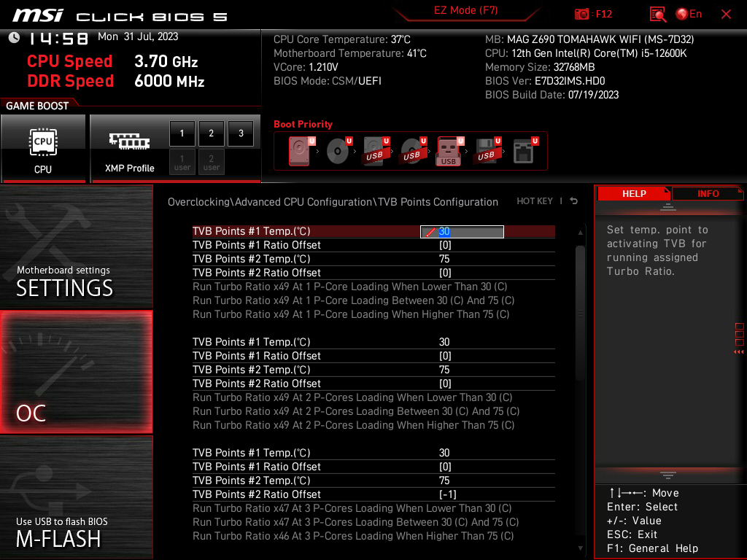Click the Boot Priority label
Screen dimensions: 747x560
coord(303,124)
